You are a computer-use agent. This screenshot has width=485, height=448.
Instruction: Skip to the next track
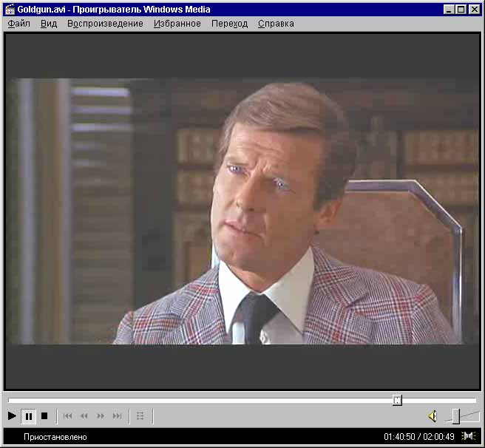point(117,416)
